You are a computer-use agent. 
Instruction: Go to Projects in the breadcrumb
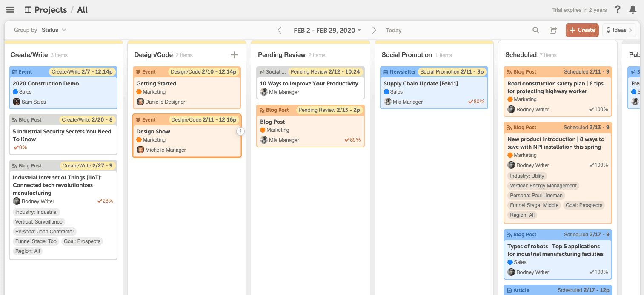51,10
